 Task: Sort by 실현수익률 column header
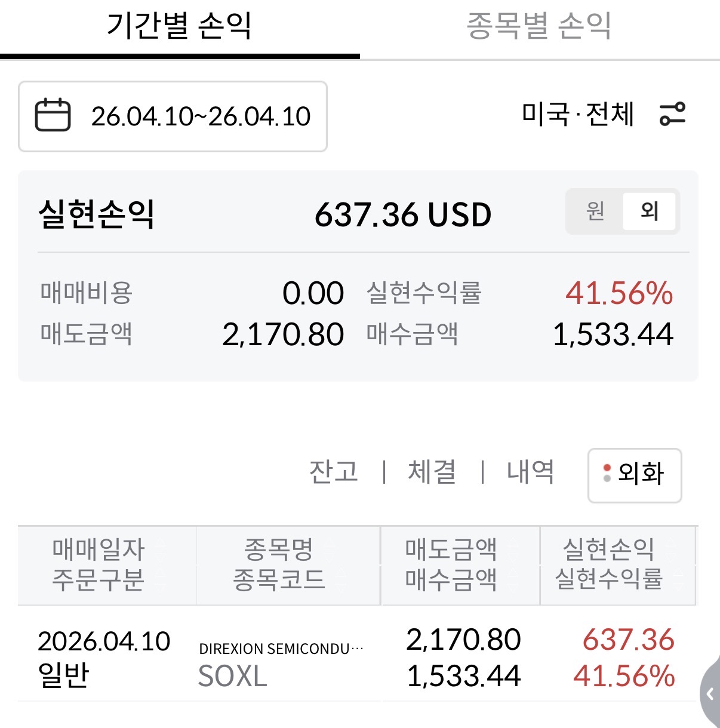pyautogui.click(x=609, y=579)
